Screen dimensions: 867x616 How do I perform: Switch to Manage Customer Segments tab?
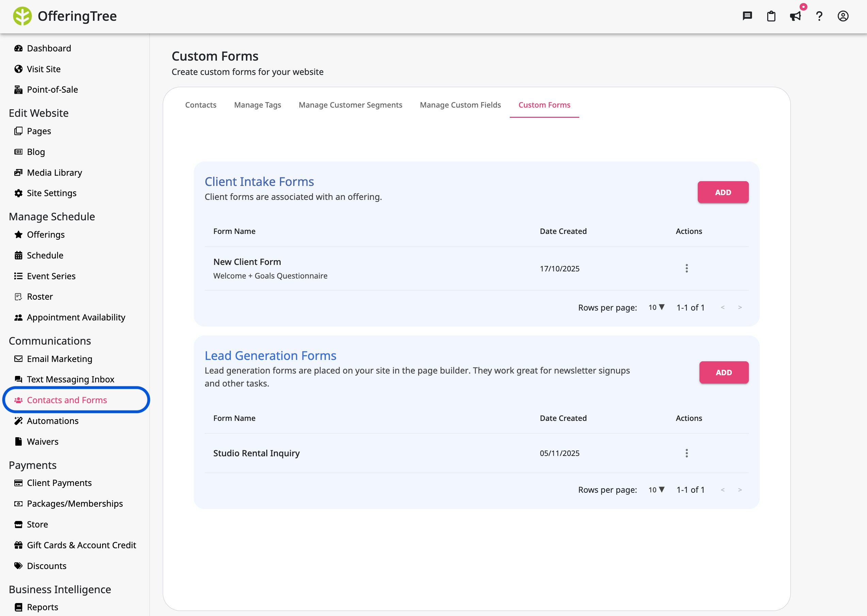click(x=350, y=105)
